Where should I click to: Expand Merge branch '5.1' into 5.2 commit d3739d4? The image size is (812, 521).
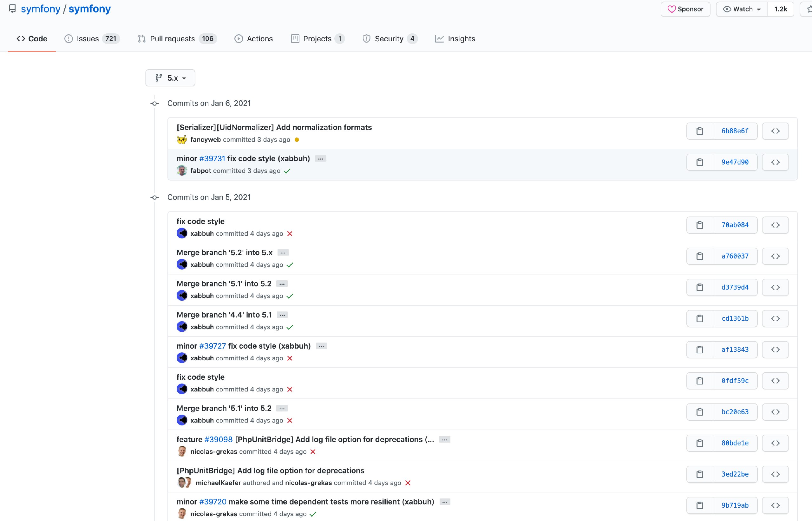282,284
